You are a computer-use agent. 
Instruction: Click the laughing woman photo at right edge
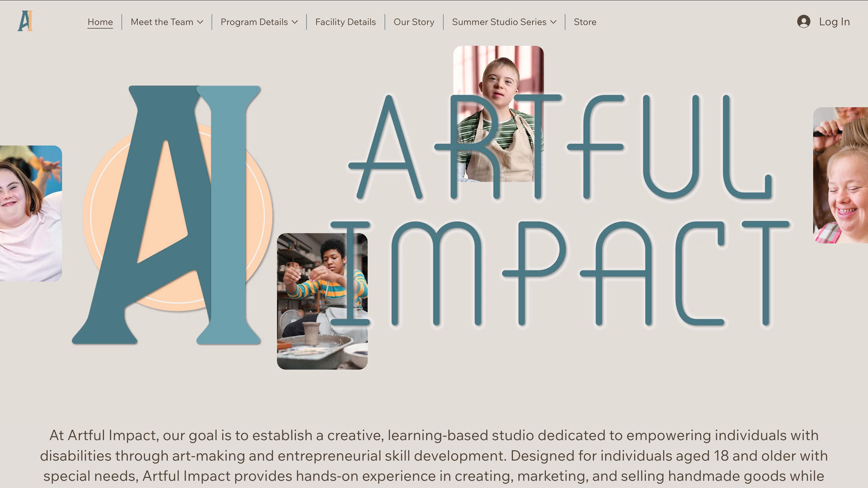tap(840, 175)
